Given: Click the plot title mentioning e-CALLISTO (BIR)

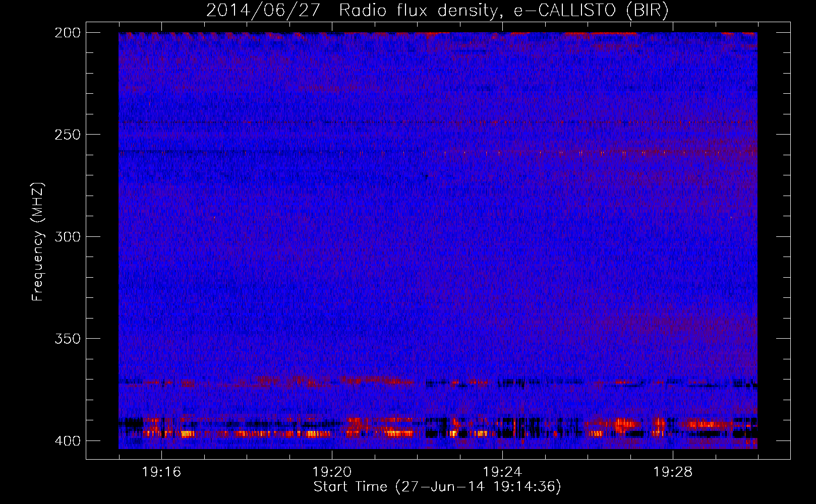Looking at the screenshot, I should click(x=437, y=11).
